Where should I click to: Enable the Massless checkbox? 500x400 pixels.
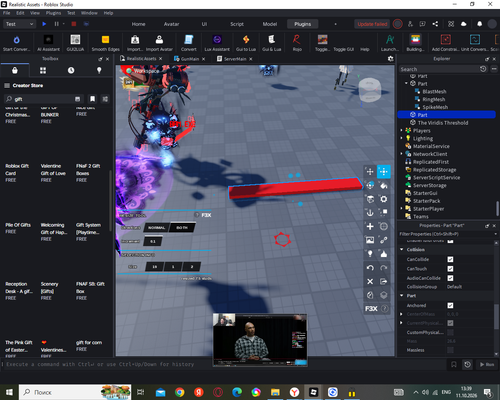(450, 350)
